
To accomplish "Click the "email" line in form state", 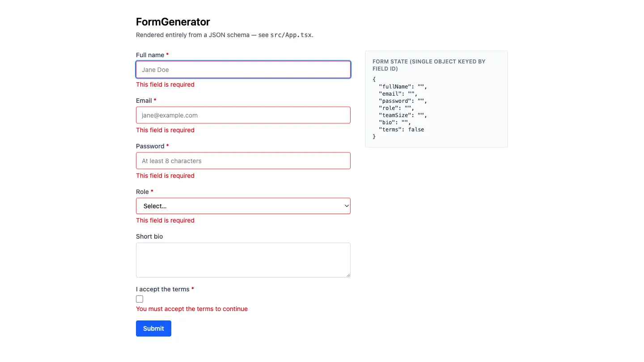I will pos(398,94).
